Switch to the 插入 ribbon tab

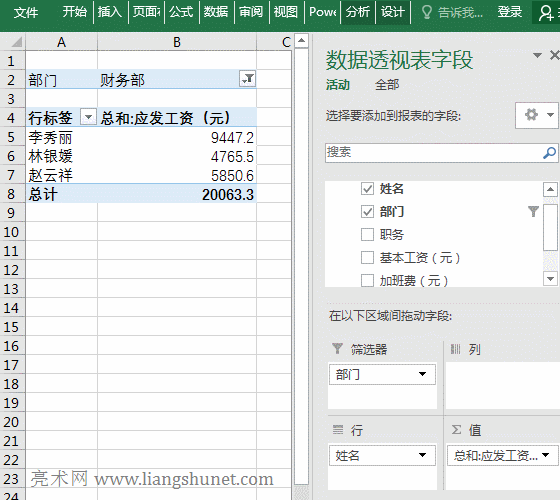(x=110, y=12)
